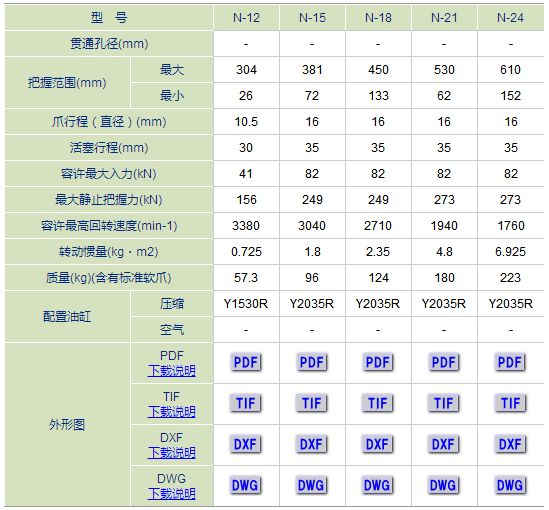Download the PDF drawing for N-24
The width and height of the screenshot is (549, 510).
click(510, 362)
